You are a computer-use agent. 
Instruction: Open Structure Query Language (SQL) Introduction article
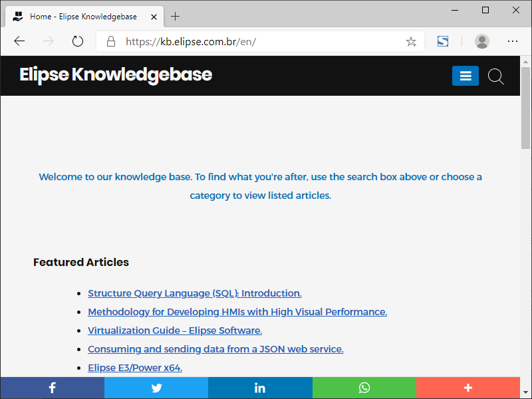194,293
